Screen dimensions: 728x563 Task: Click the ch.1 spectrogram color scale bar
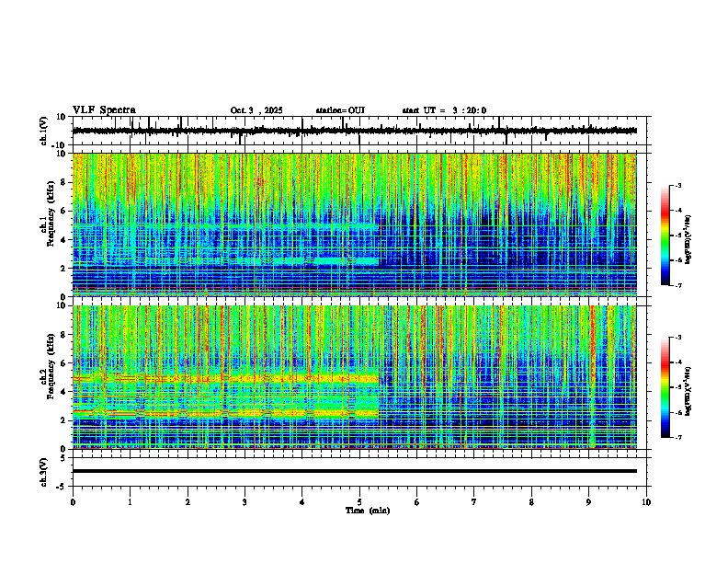(665, 236)
